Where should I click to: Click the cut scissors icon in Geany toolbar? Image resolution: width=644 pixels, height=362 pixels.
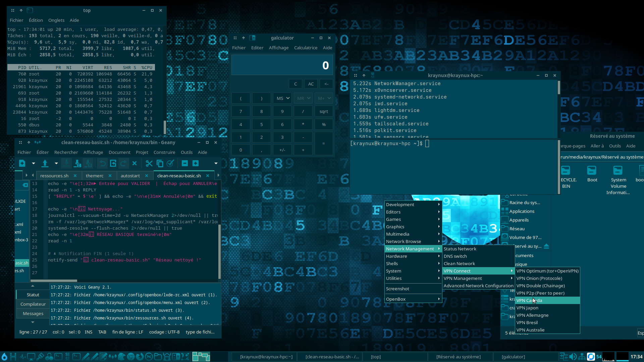coord(149,163)
